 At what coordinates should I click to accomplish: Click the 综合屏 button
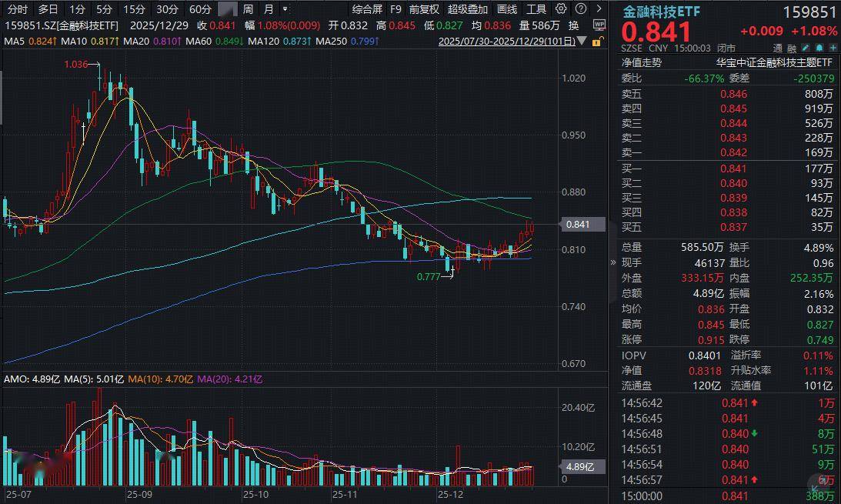[367, 9]
